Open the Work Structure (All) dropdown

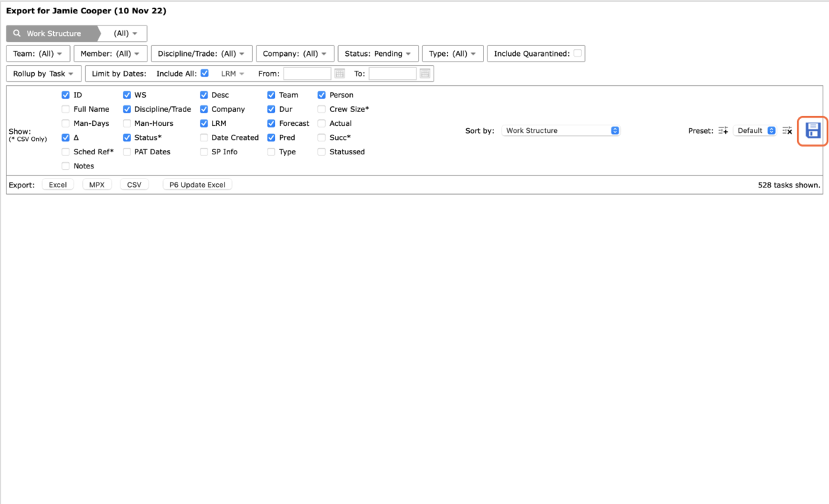[x=125, y=33]
